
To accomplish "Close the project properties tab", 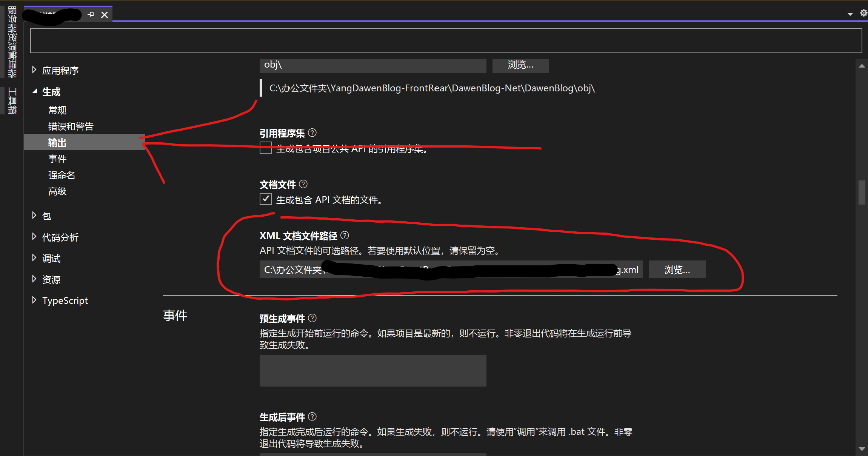I will tap(105, 15).
